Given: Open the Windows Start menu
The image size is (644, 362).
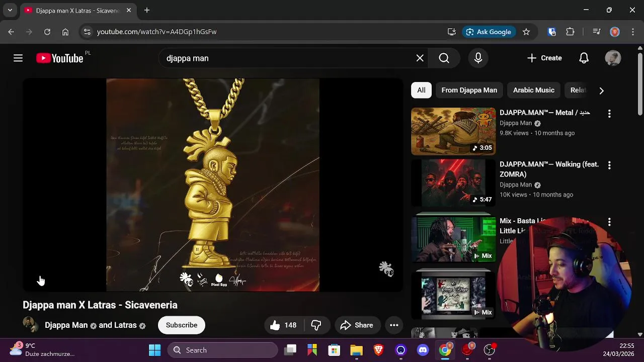Looking at the screenshot, I should [x=154, y=350].
